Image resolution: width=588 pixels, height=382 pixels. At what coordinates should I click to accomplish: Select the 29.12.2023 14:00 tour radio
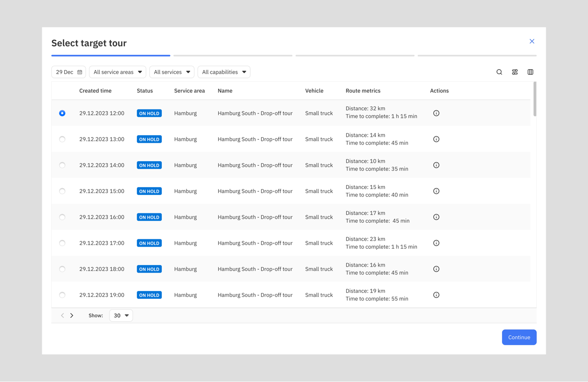(x=62, y=165)
